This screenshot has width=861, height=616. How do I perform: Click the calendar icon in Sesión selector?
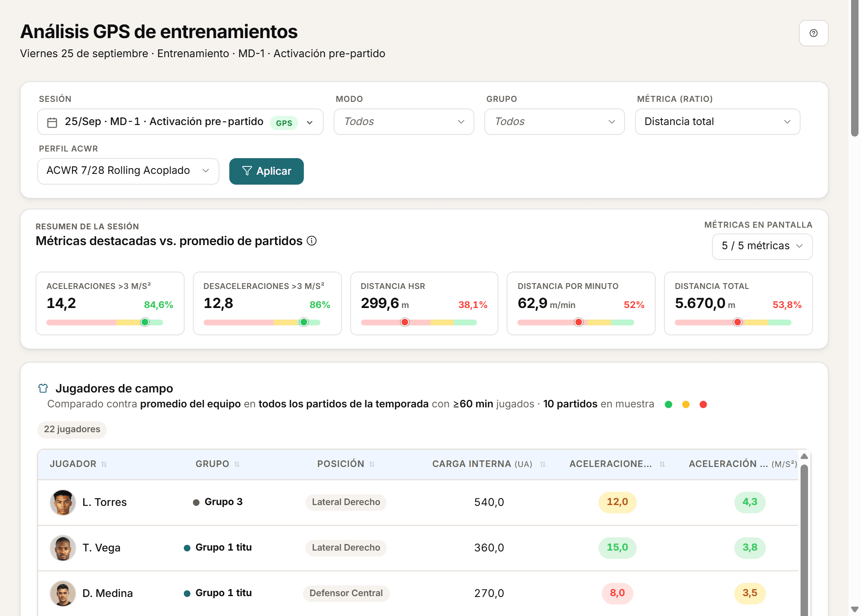[52, 123]
